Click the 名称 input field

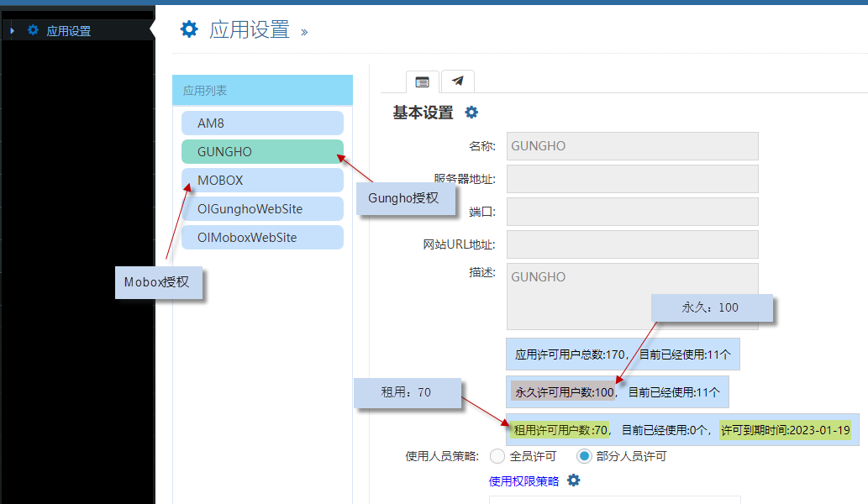click(x=632, y=146)
